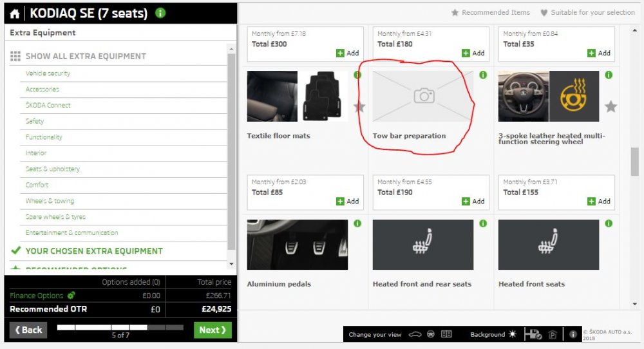Click recommended star beside heated steering wheel
The width and height of the screenshot is (644, 349).
[611, 107]
